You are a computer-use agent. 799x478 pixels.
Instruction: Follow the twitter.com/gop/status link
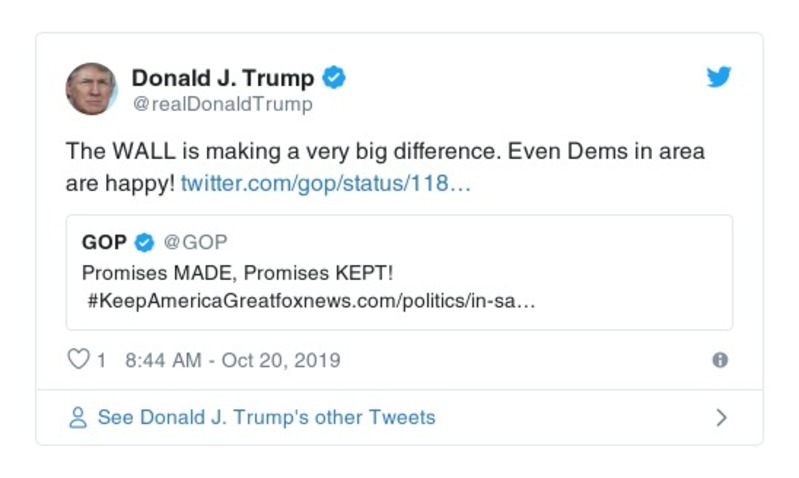324,184
